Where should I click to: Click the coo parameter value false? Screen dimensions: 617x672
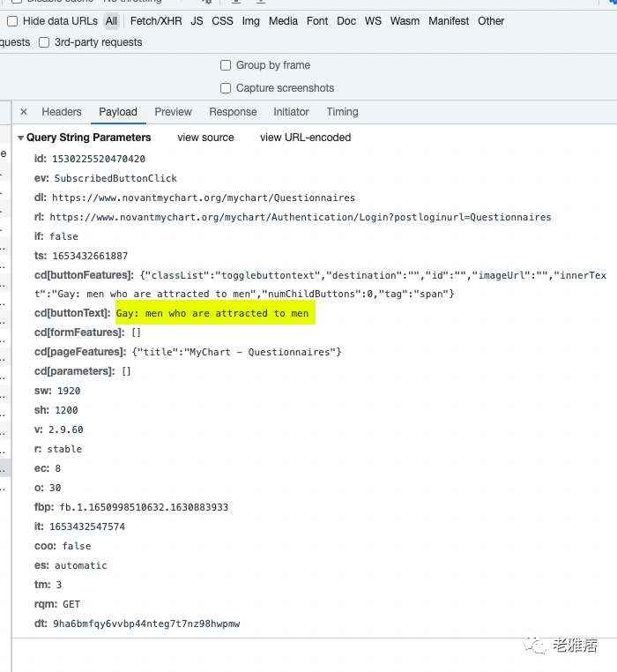pyautogui.click(x=77, y=546)
